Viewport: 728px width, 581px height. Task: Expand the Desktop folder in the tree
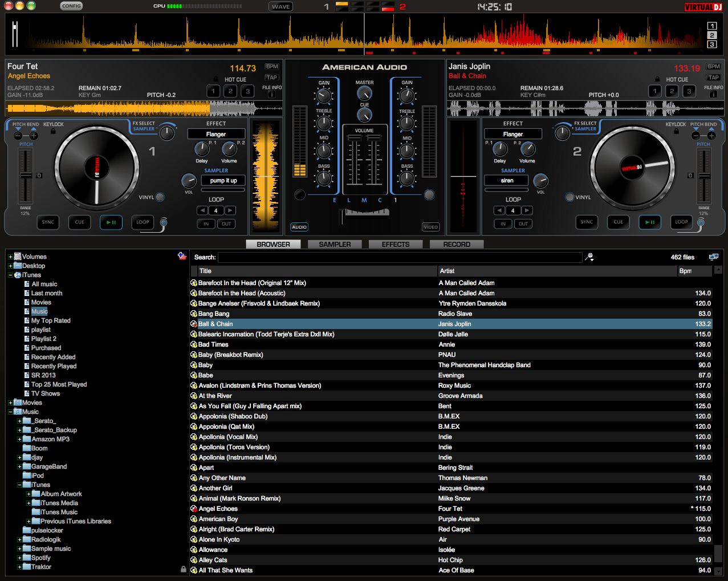(x=10, y=266)
